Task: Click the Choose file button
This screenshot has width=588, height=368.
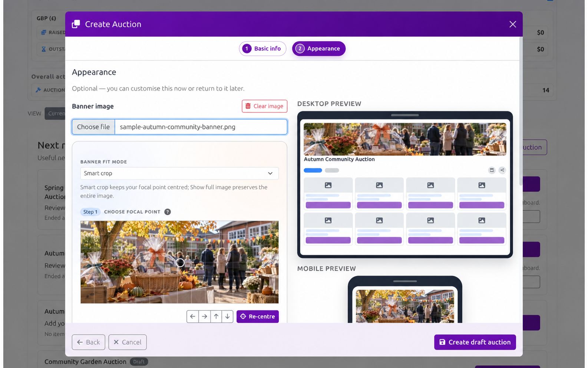Action: pyautogui.click(x=93, y=127)
